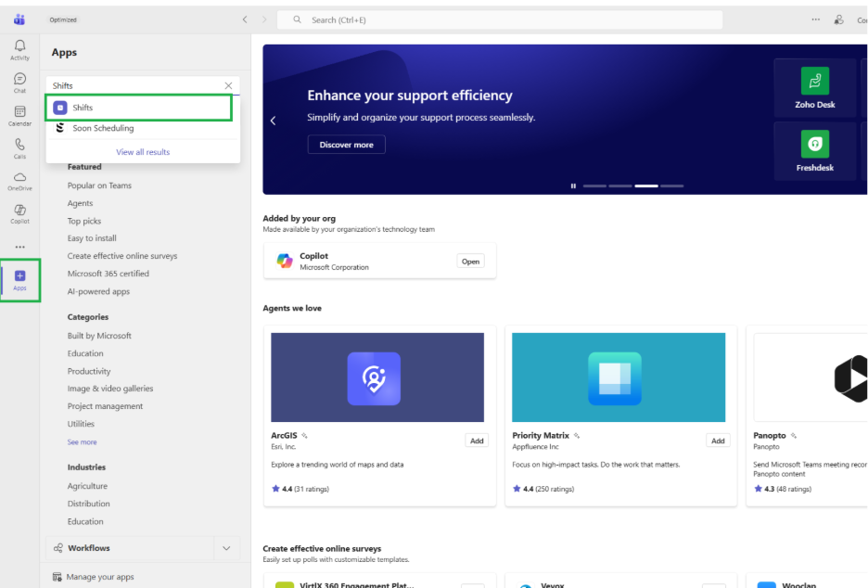This screenshot has height=588, width=868.
Task: Select Popular on Teams filter
Action: point(99,185)
